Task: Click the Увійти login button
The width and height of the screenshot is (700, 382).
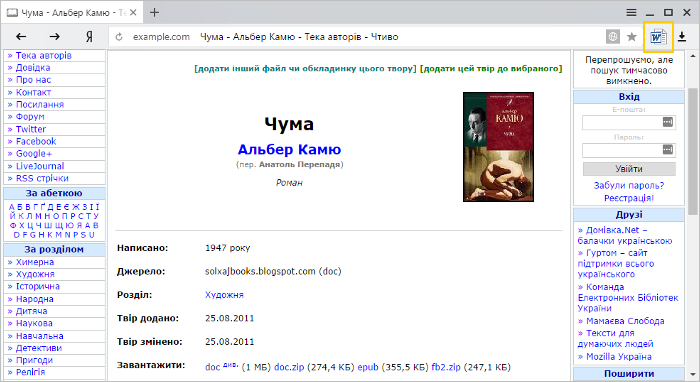Action: click(629, 169)
